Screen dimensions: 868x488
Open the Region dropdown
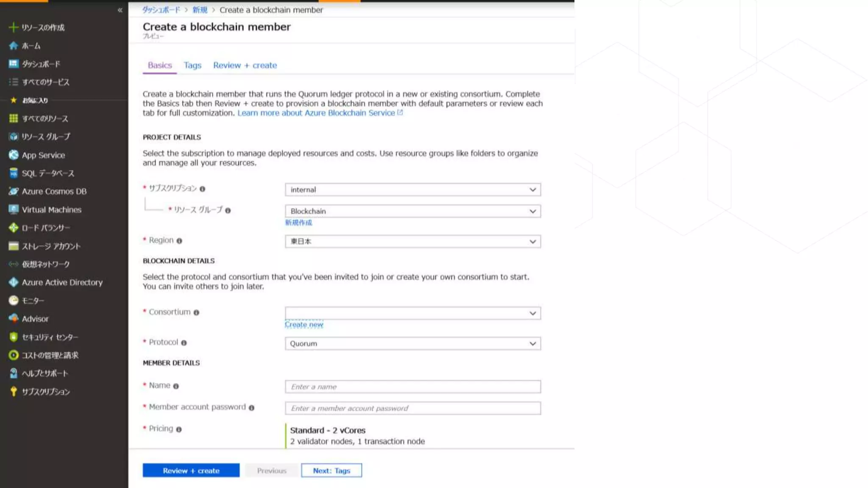point(412,241)
